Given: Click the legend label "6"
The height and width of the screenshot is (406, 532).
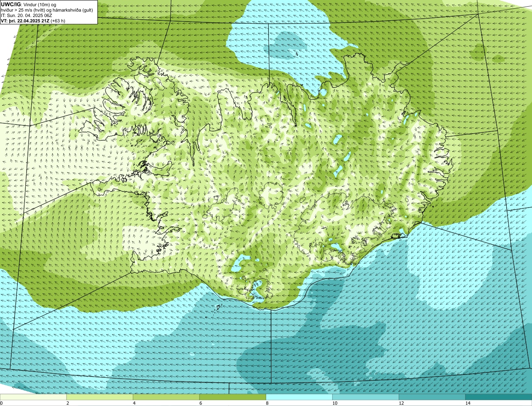Looking at the screenshot, I should click(200, 403).
